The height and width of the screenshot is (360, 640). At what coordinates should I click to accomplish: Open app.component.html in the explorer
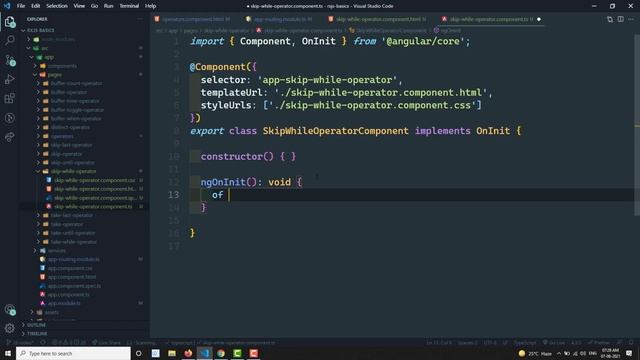point(84,277)
